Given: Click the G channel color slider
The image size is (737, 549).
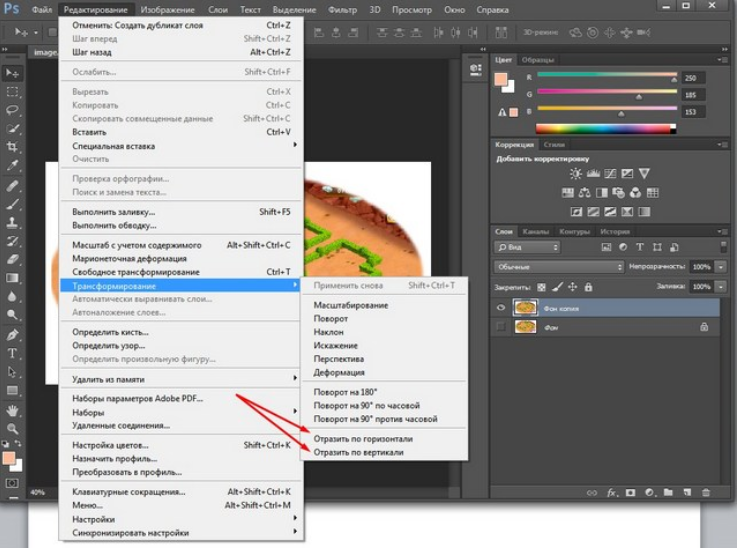Looking at the screenshot, I should [x=607, y=92].
